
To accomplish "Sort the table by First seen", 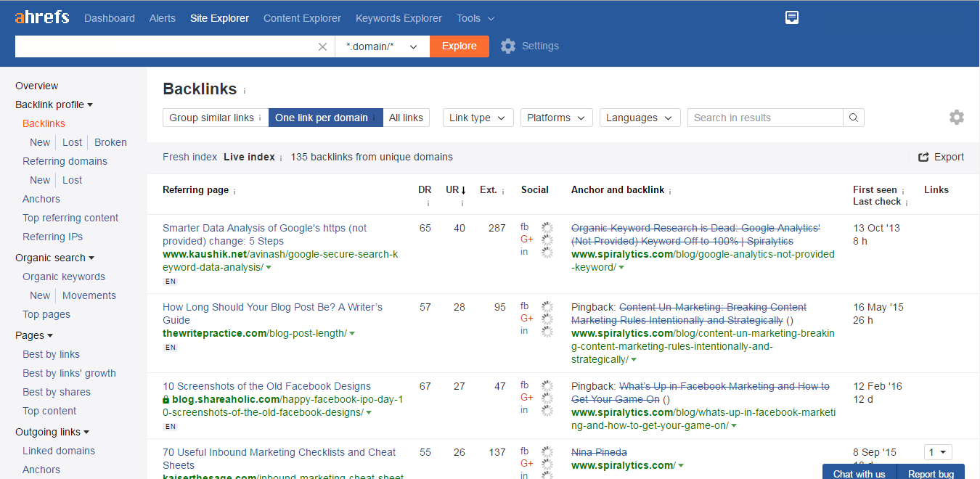I will [875, 189].
